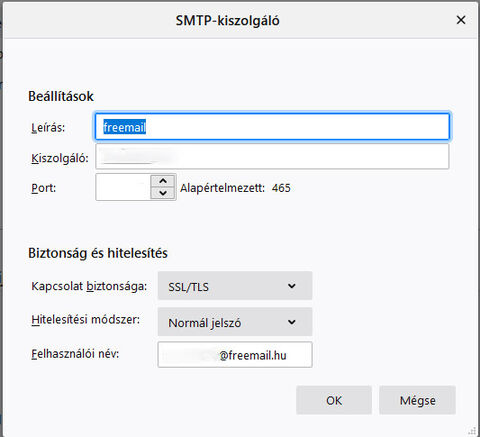Viewport: 480px width, 437px height.
Task: Increase the port number with up arrow
Action: point(163,181)
